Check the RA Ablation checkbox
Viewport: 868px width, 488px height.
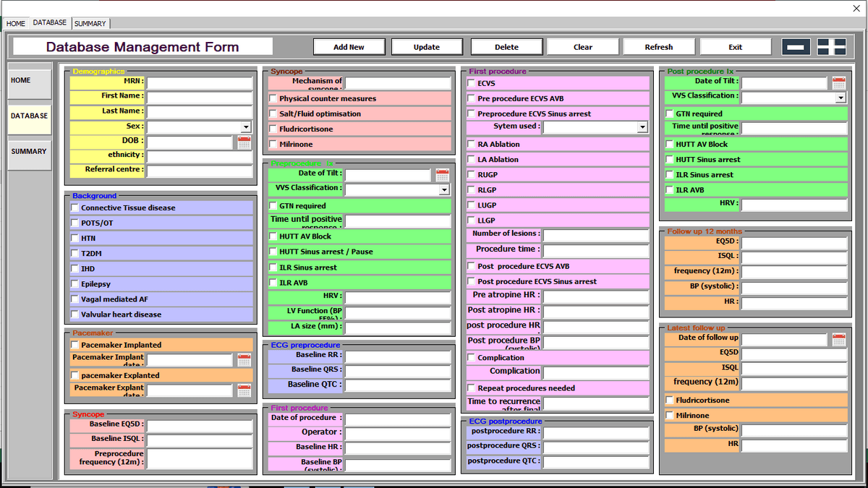pos(472,145)
